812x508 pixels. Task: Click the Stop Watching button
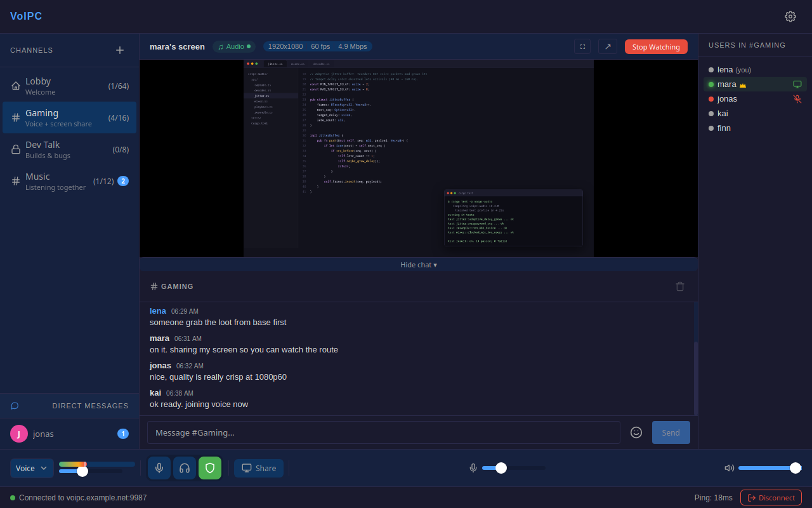(x=656, y=46)
